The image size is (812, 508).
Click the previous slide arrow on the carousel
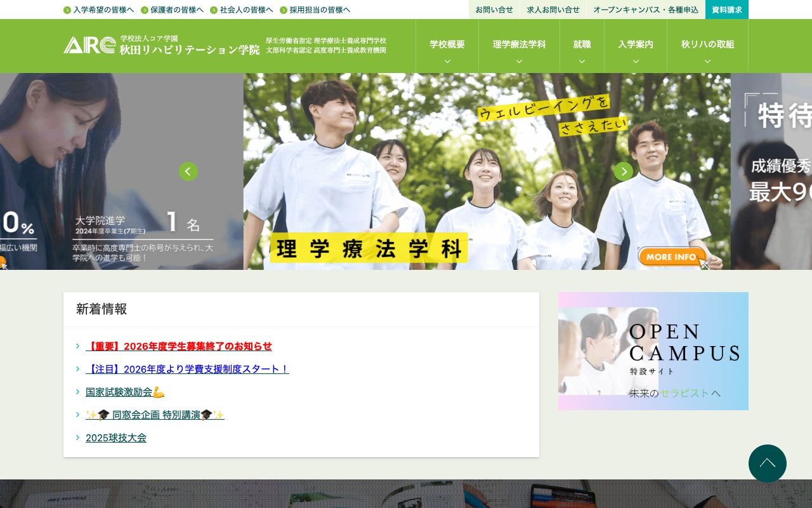point(188,171)
